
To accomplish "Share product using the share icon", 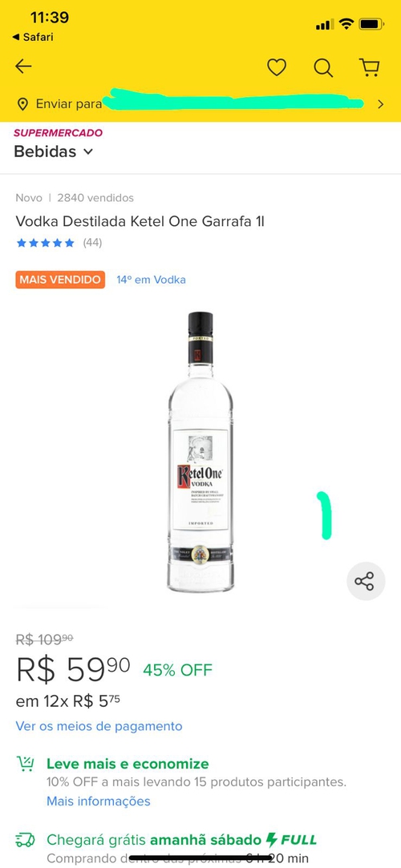I will pyautogui.click(x=365, y=581).
